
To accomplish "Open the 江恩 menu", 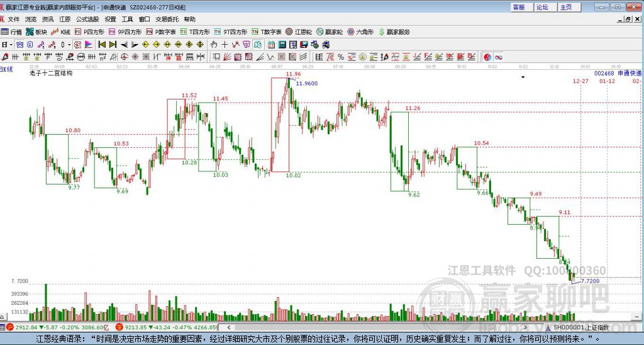I will point(65,20).
